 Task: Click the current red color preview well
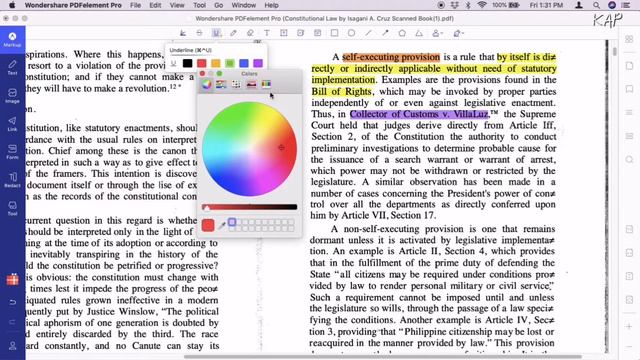click(208, 225)
